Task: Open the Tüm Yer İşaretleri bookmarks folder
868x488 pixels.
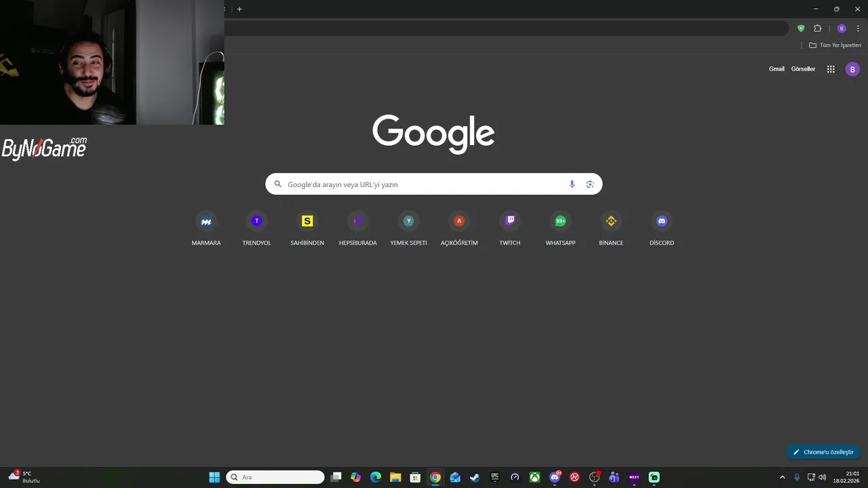Action: [835, 45]
